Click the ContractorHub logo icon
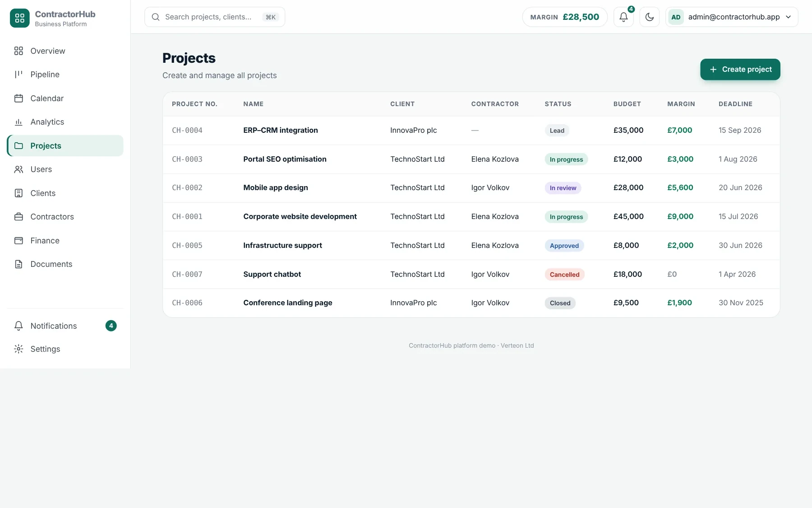This screenshot has width=812, height=508. 19,18
